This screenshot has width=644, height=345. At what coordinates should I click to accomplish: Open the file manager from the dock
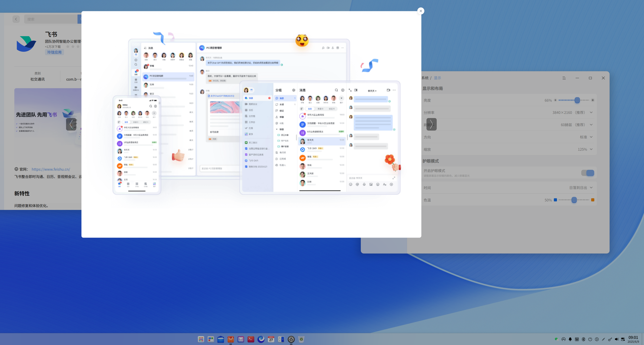click(x=221, y=339)
